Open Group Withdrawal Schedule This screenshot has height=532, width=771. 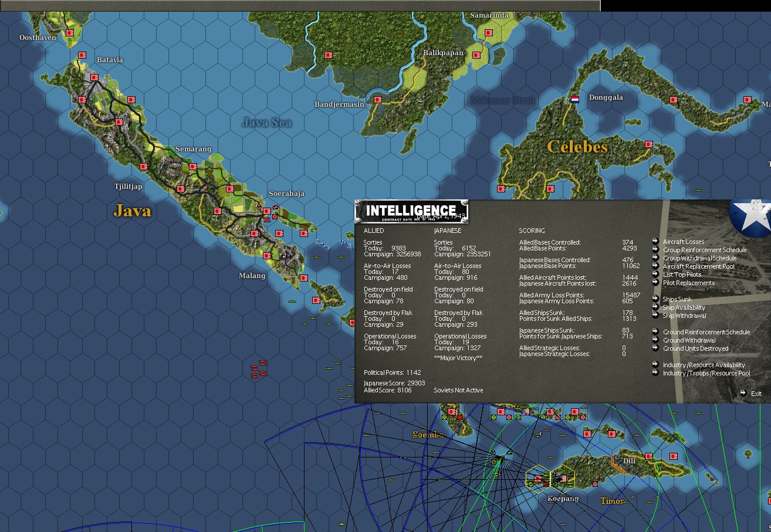coord(699,258)
